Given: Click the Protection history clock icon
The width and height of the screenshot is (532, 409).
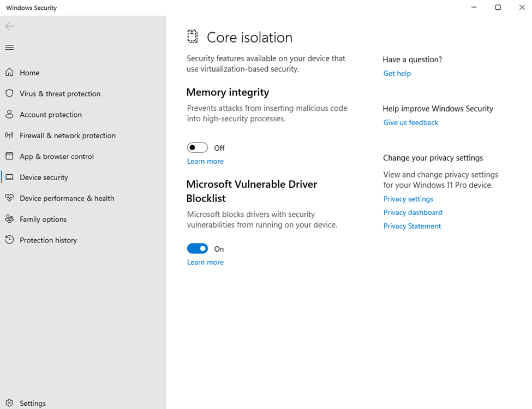Looking at the screenshot, I should (x=9, y=240).
